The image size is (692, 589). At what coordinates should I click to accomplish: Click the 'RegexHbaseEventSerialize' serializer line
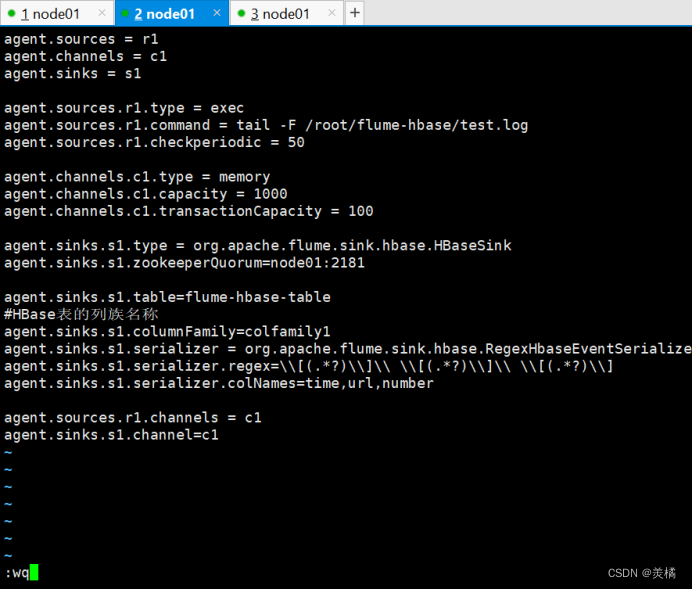348,349
